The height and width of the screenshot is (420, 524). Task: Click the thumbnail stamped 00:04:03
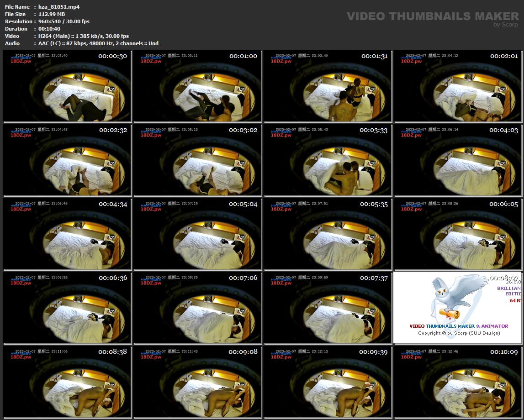[458, 160]
